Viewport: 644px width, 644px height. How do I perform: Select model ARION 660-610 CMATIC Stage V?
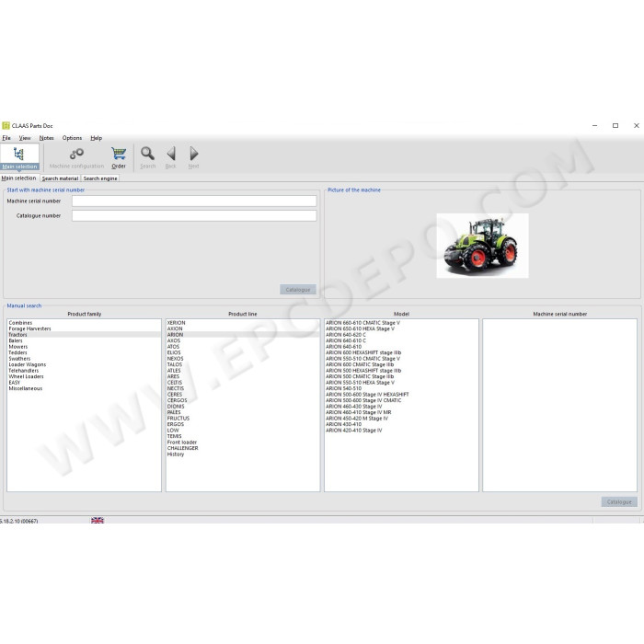click(x=401, y=323)
